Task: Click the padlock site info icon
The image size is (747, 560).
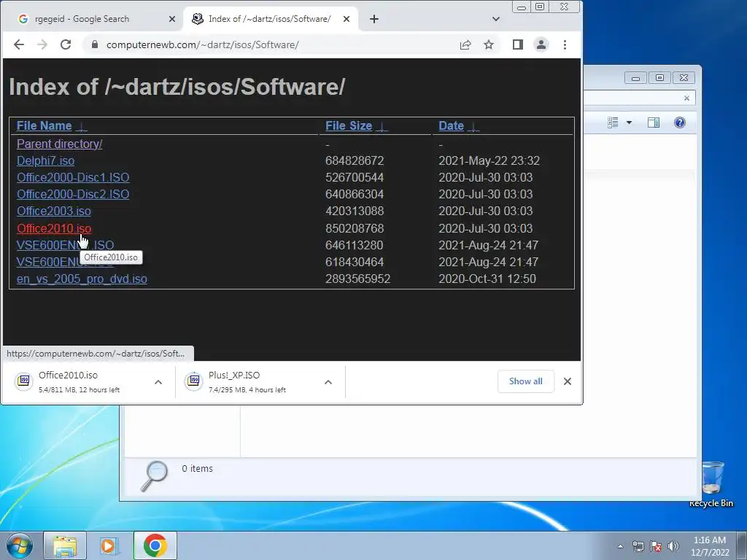Action: [x=95, y=44]
